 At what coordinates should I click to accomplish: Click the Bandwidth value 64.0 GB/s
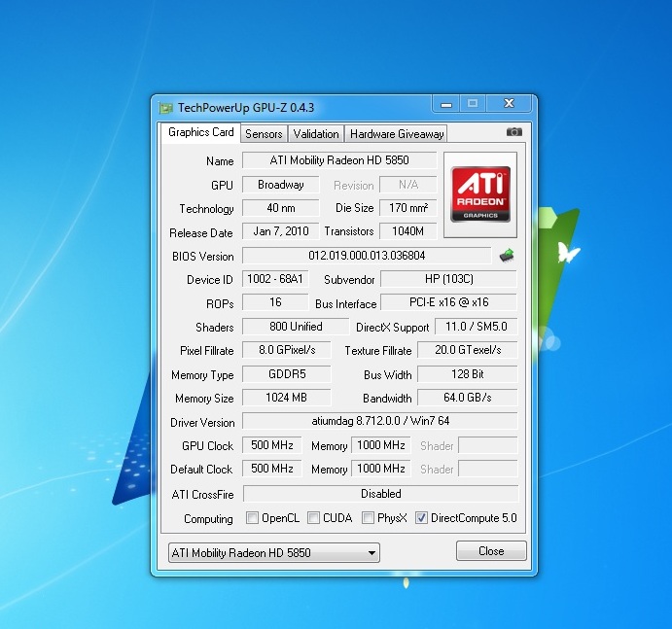468,398
